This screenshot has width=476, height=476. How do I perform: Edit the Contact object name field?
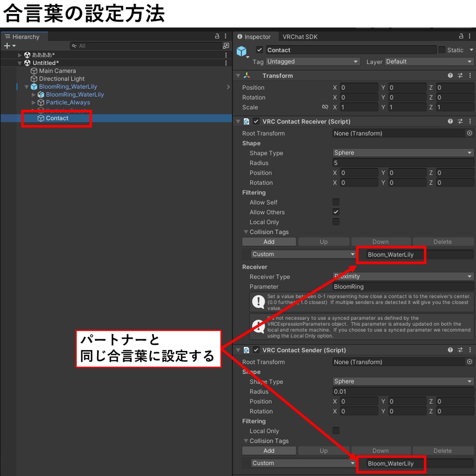(351, 50)
